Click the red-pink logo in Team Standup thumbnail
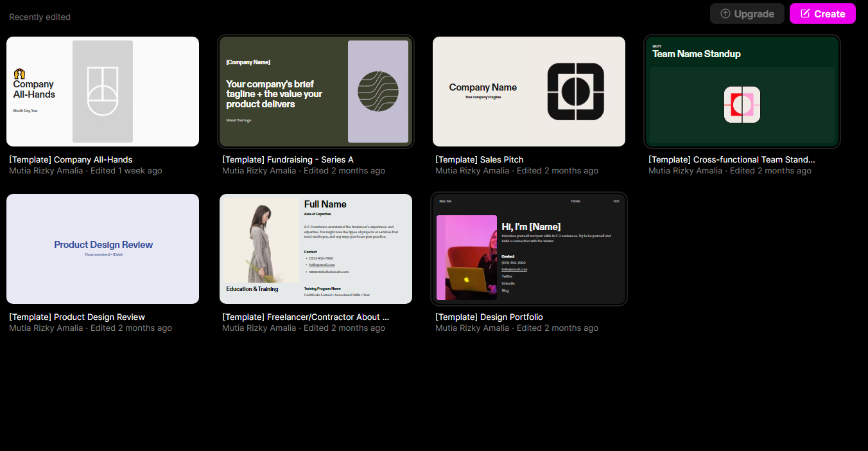Image resolution: width=868 pixels, height=451 pixels. point(742,105)
